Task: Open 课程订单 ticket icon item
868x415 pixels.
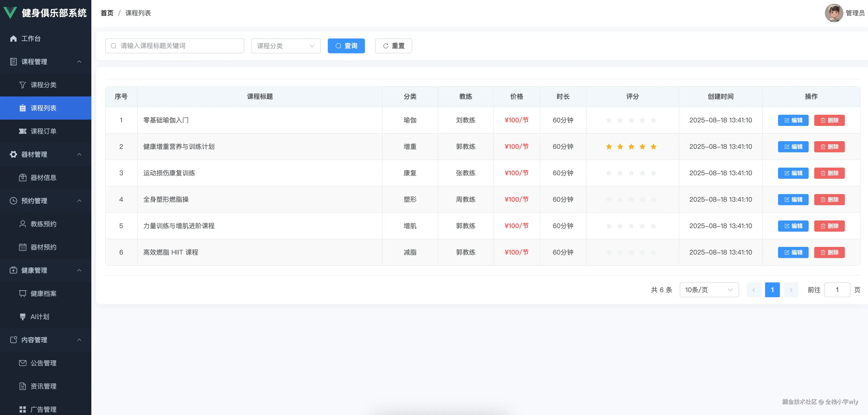Action: 22,131
